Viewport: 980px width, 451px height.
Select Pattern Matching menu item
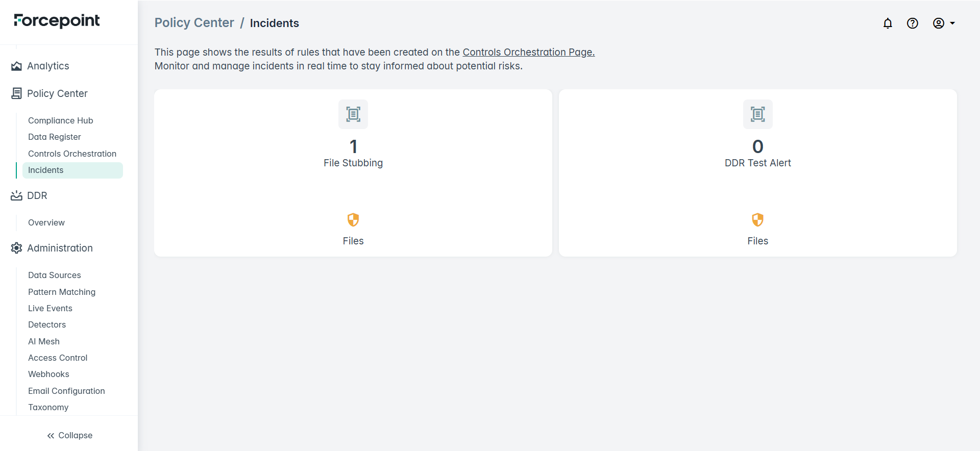(61, 292)
